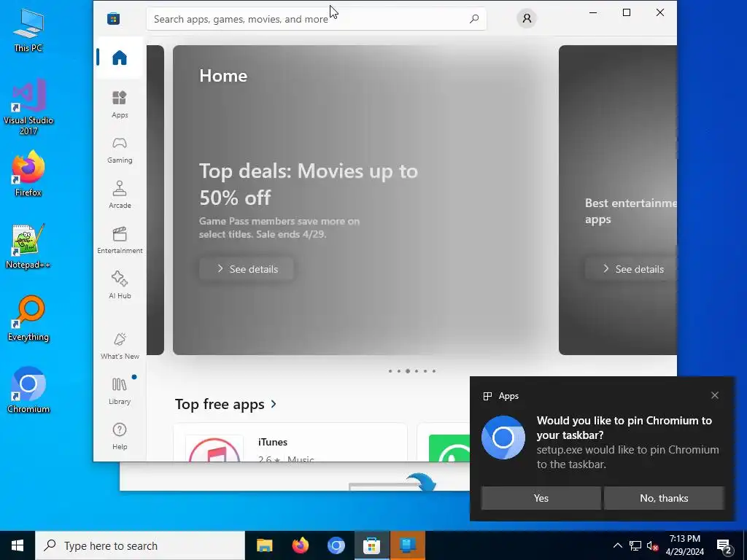The height and width of the screenshot is (560, 747).
Task: Click the Top free apps heading
Action: [220, 404]
